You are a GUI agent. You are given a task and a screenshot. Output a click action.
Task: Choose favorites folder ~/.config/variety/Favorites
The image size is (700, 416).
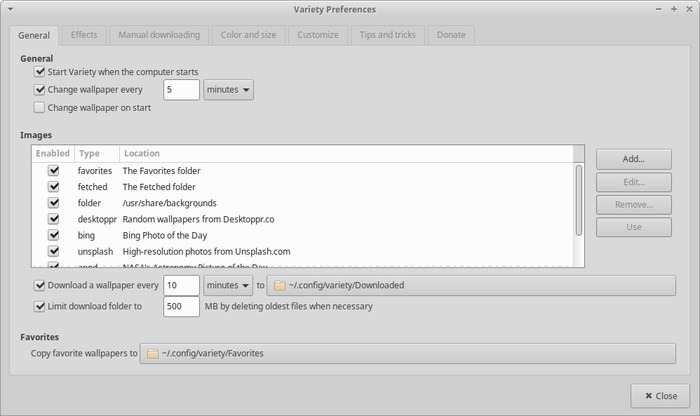408,354
